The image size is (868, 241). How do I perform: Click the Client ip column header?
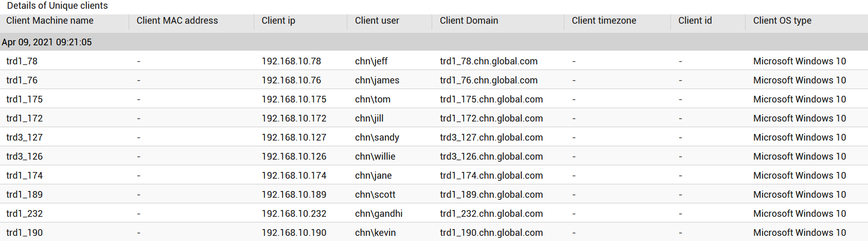pyautogui.click(x=278, y=21)
